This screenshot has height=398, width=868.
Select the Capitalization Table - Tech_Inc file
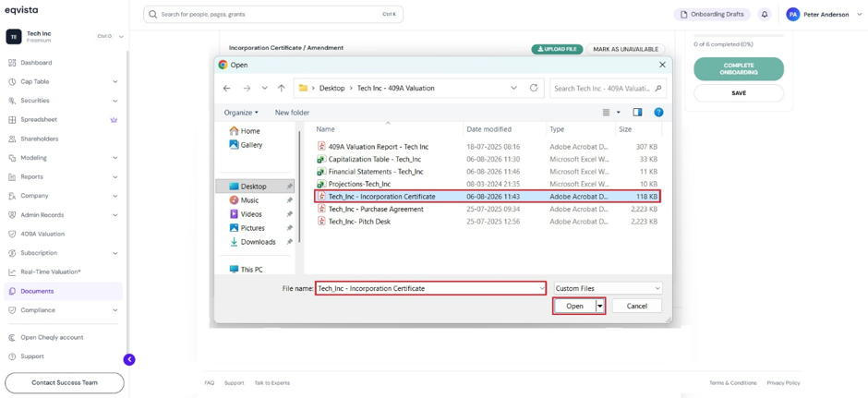pos(488,160)
